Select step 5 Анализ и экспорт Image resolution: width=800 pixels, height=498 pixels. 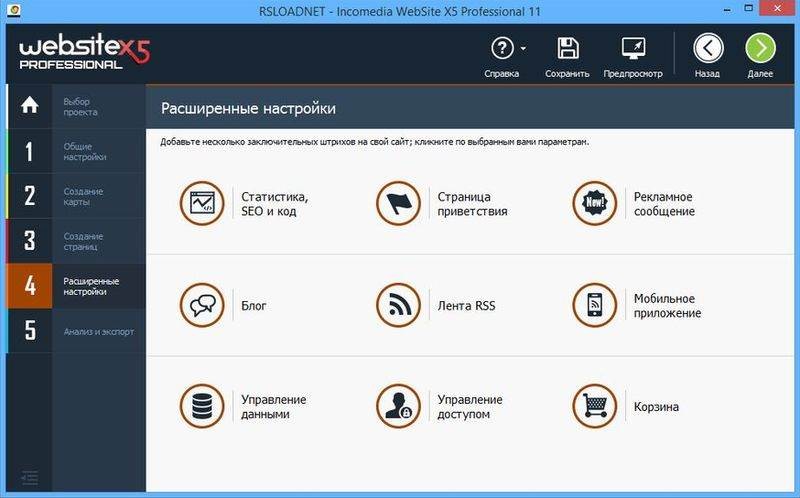pos(76,331)
